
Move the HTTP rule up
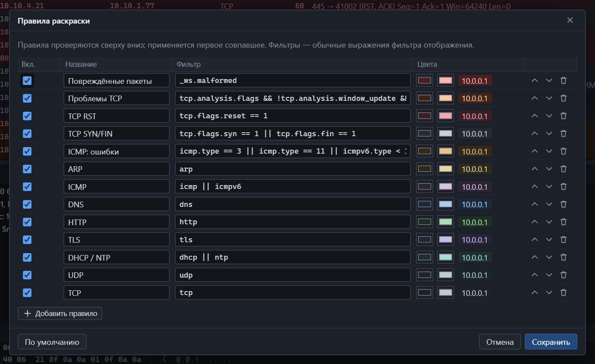click(x=534, y=222)
